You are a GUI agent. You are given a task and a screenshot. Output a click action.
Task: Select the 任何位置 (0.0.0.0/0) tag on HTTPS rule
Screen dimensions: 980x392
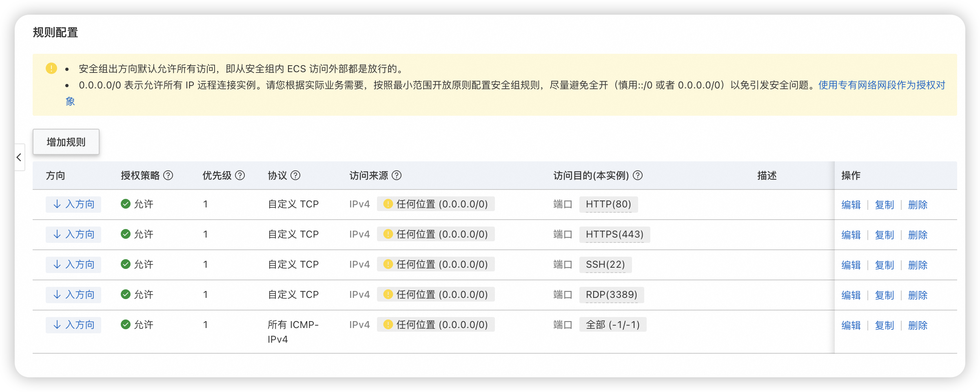point(435,234)
